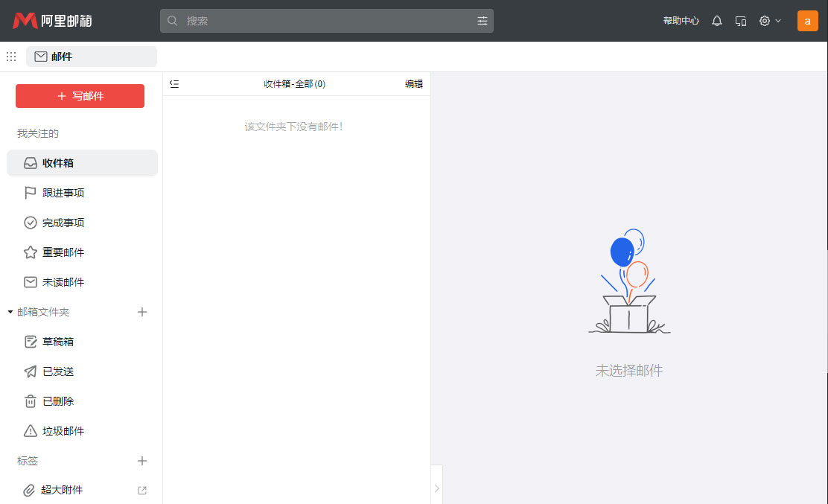Collapse the mail list panel
Image resolution: width=828 pixels, height=504 pixels.
tap(173, 83)
